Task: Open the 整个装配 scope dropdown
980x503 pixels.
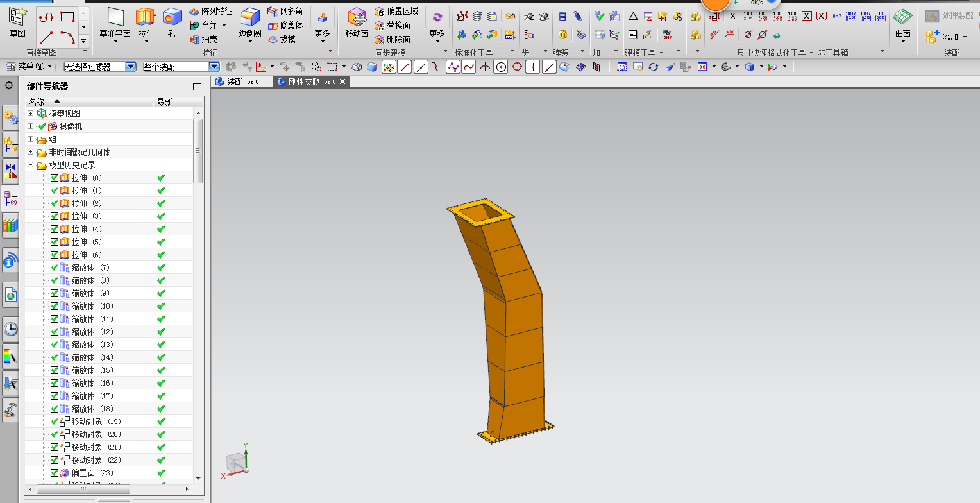Action: [214, 67]
